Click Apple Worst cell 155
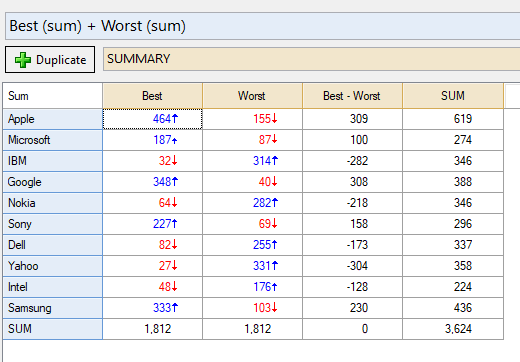Viewport: 520px width, 362px height. point(252,119)
